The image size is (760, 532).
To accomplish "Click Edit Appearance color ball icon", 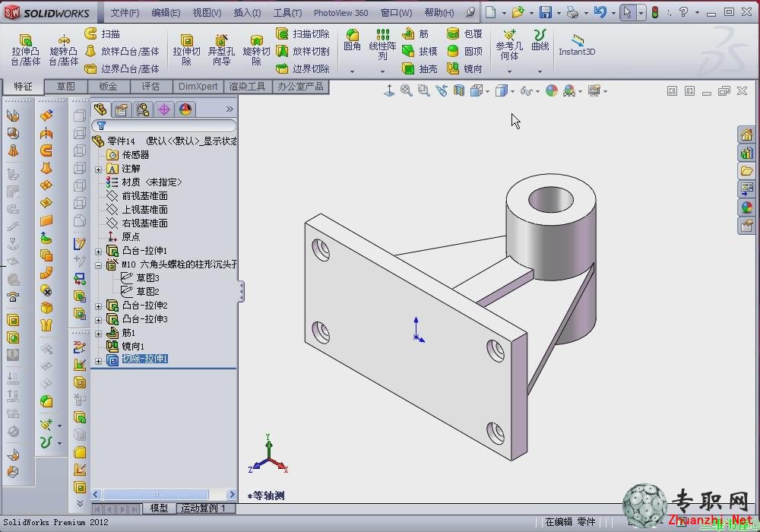I will point(552,90).
